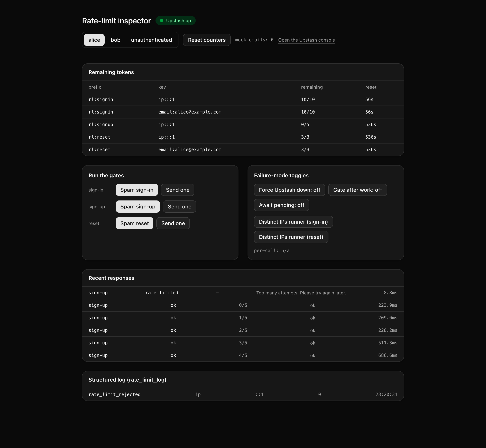Toggle Gate after work
This screenshot has width=486, height=448.
357,190
